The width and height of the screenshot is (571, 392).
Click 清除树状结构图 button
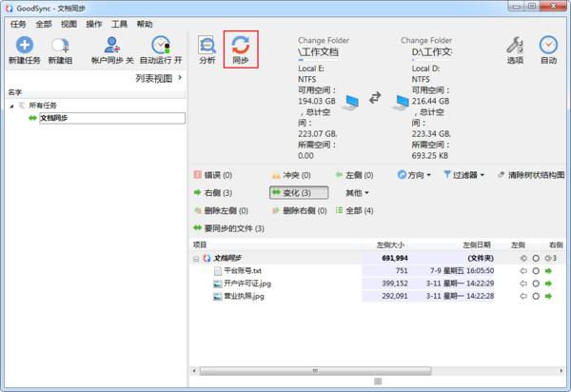click(530, 175)
